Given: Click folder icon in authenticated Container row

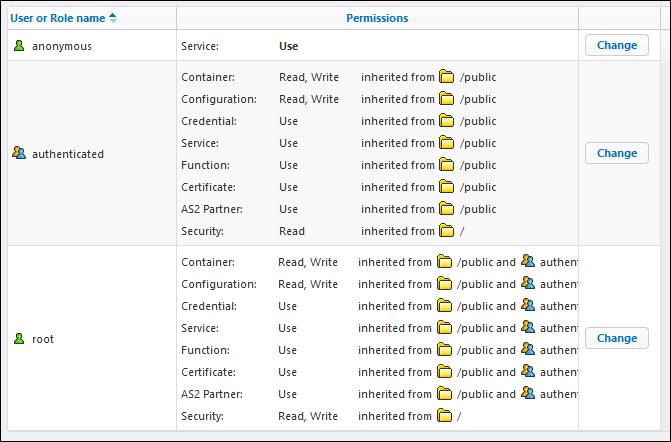Looking at the screenshot, I should click(x=447, y=77).
